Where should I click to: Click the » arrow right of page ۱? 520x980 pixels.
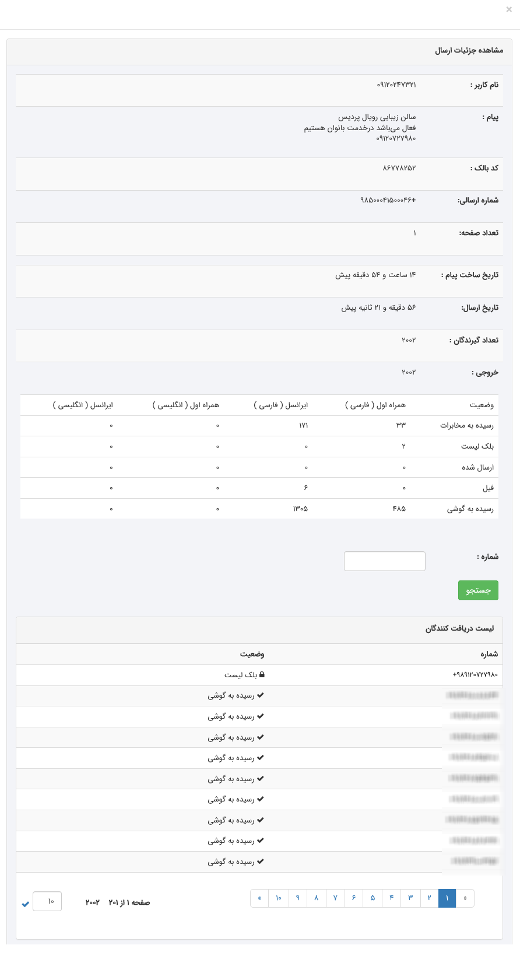(465, 898)
